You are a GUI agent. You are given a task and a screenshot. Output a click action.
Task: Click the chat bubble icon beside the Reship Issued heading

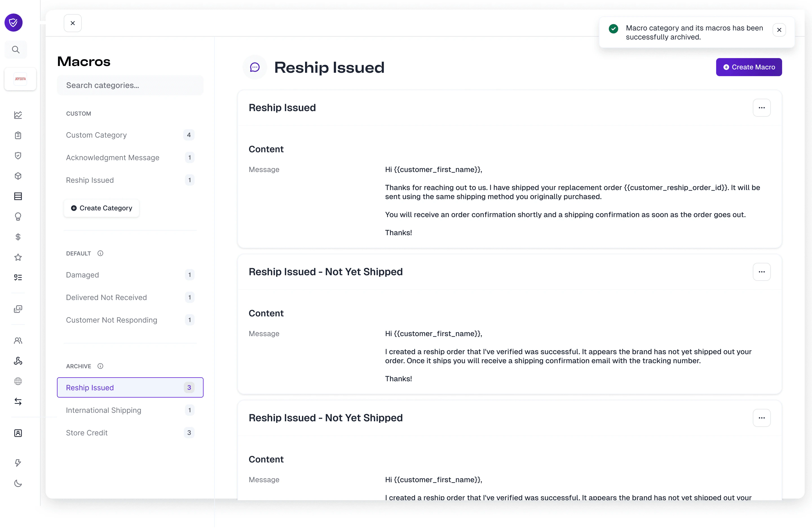255,67
